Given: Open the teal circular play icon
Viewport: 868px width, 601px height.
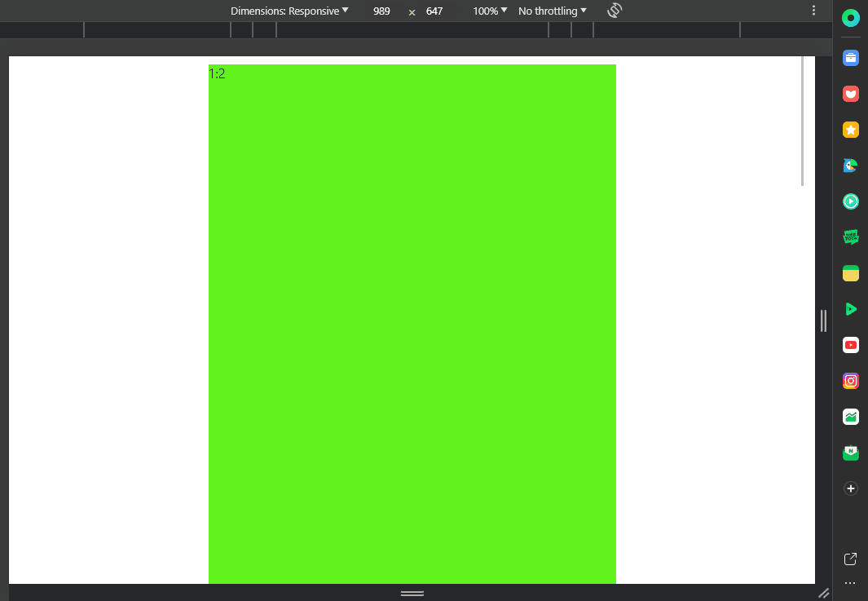Looking at the screenshot, I should [850, 201].
